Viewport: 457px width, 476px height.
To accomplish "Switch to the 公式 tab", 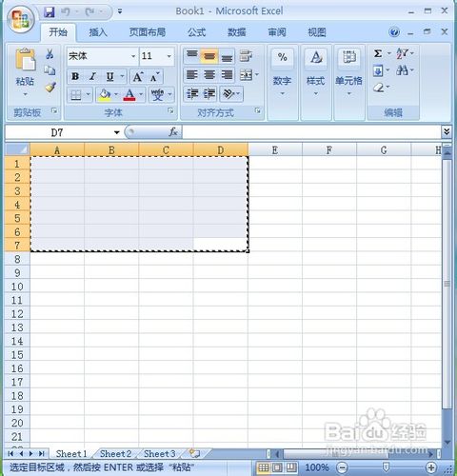I will tap(196, 32).
